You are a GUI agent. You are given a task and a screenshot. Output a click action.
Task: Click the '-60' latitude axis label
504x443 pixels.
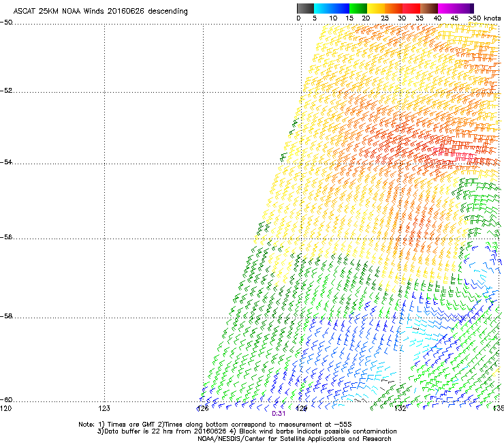coord(6,400)
